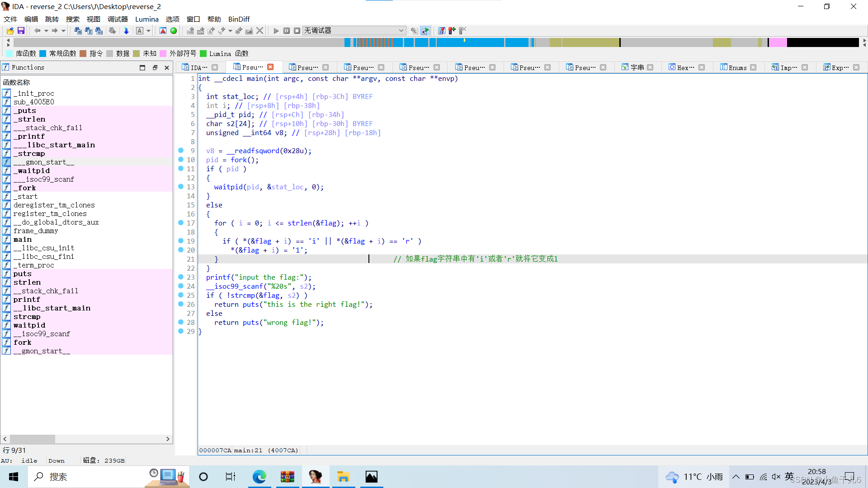The image size is (868, 488).
Task: Close the Hex view tab
Action: [702, 67]
